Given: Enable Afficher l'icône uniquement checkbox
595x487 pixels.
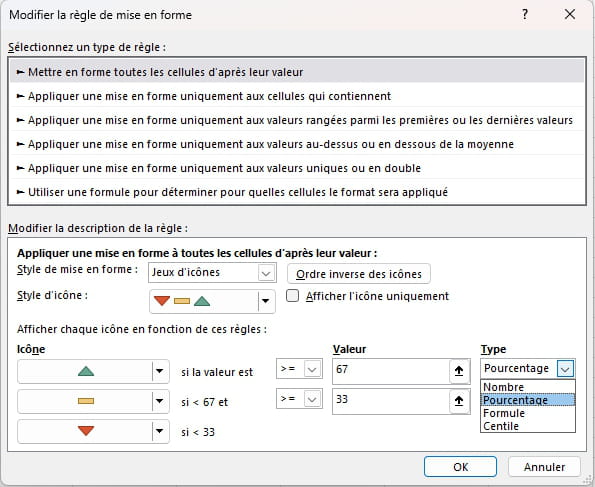Looking at the screenshot, I should 292,296.
